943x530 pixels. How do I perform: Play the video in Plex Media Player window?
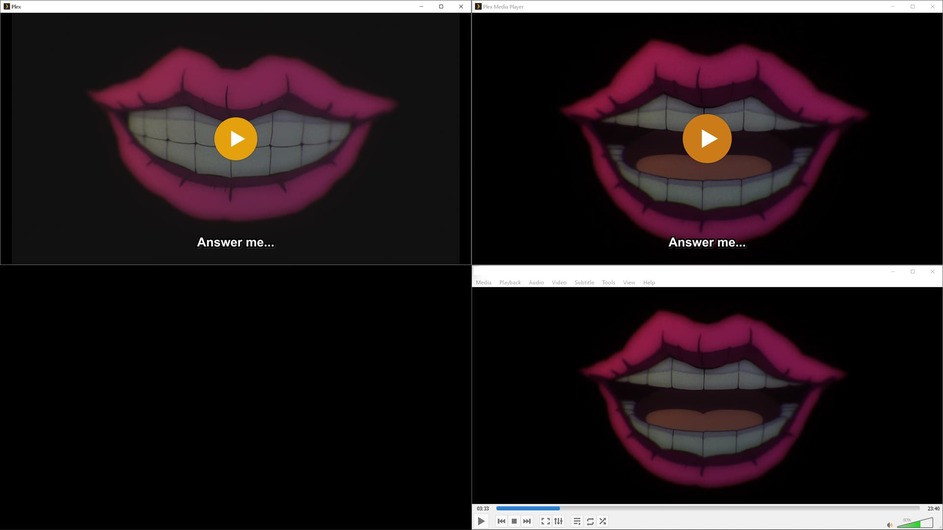(707, 138)
